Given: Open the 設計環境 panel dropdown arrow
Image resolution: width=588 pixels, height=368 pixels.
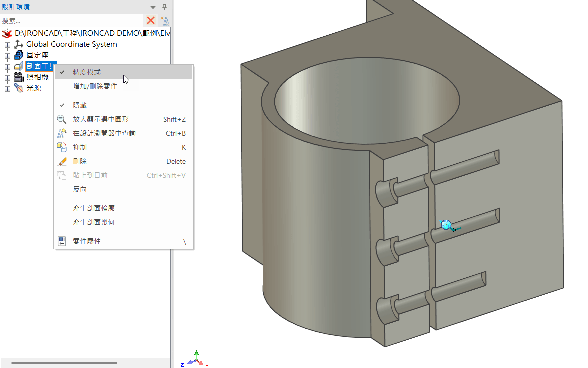Looking at the screenshot, I should (x=152, y=7).
